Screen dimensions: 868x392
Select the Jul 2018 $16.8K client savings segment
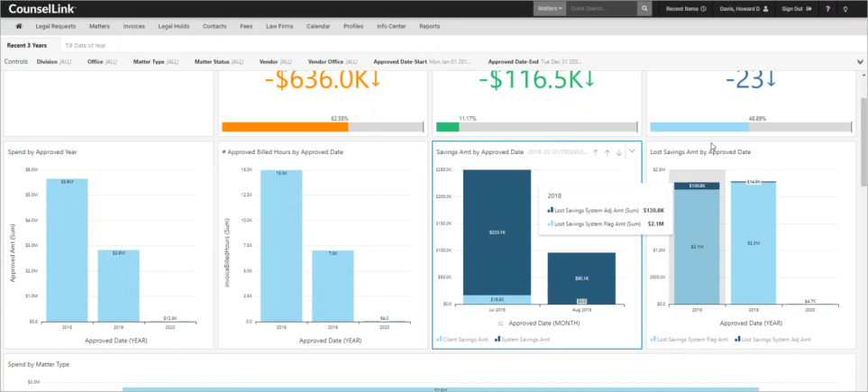[498, 299]
